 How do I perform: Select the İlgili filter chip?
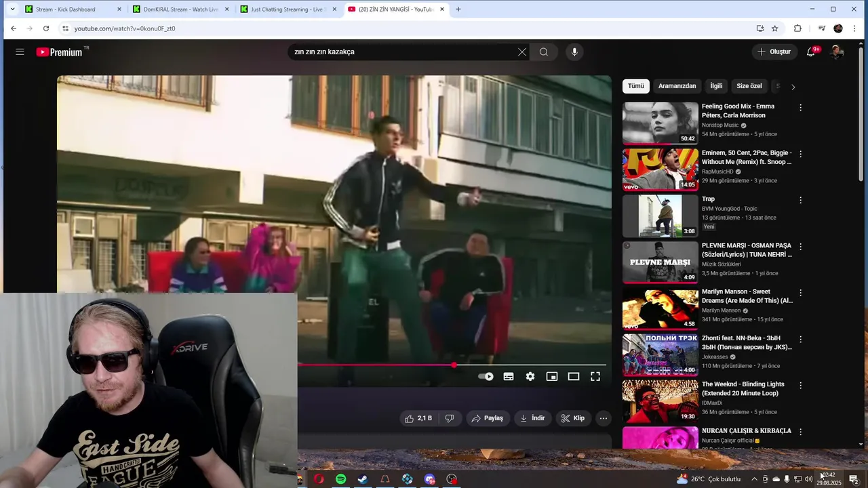click(716, 86)
